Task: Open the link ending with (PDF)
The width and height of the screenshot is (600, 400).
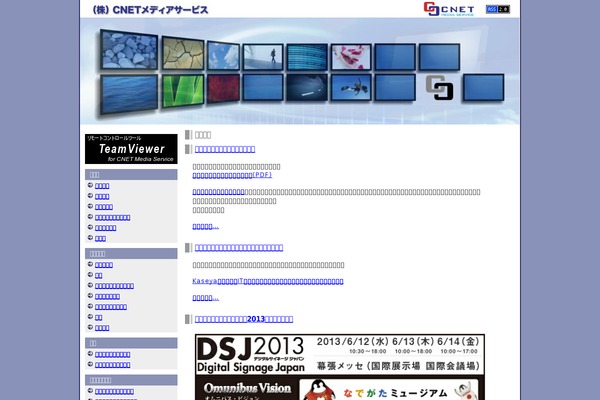Action: coord(232,175)
